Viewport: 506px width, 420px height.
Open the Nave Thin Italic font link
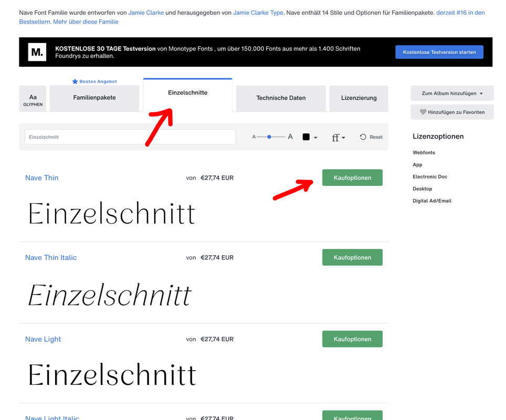(51, 258)
